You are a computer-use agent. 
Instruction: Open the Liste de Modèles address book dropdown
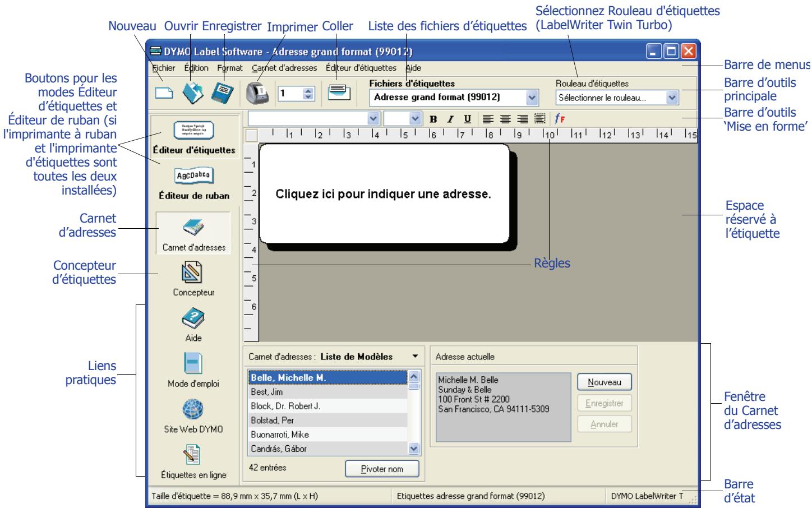coord(415,357)
